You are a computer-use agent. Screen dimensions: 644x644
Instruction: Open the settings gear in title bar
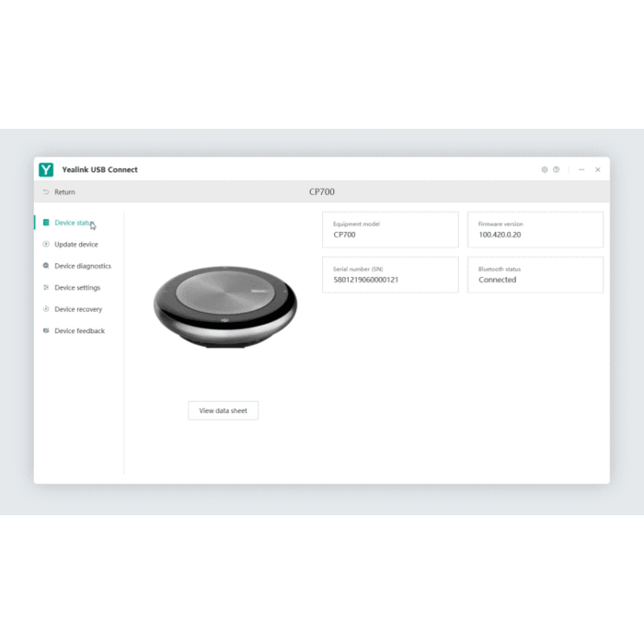click(x=545, y=169)
